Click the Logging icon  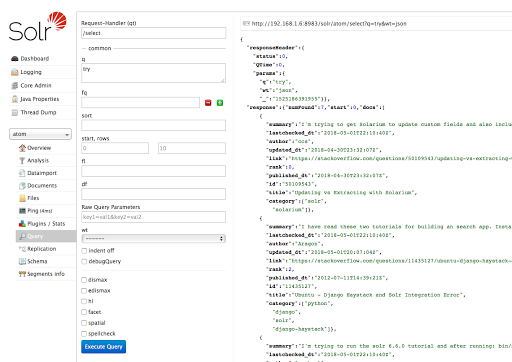pos(15,72)
